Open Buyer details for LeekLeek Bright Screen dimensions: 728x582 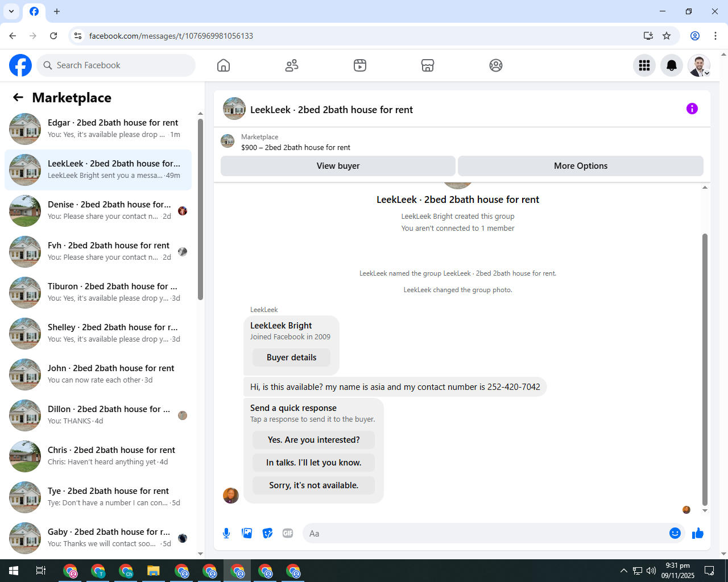[291, 357]
